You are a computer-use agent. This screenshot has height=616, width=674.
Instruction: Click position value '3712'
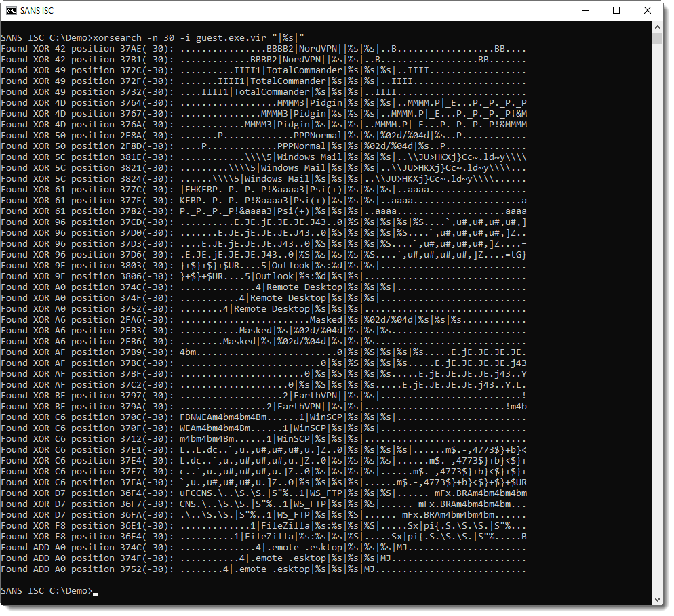(131, 439)
